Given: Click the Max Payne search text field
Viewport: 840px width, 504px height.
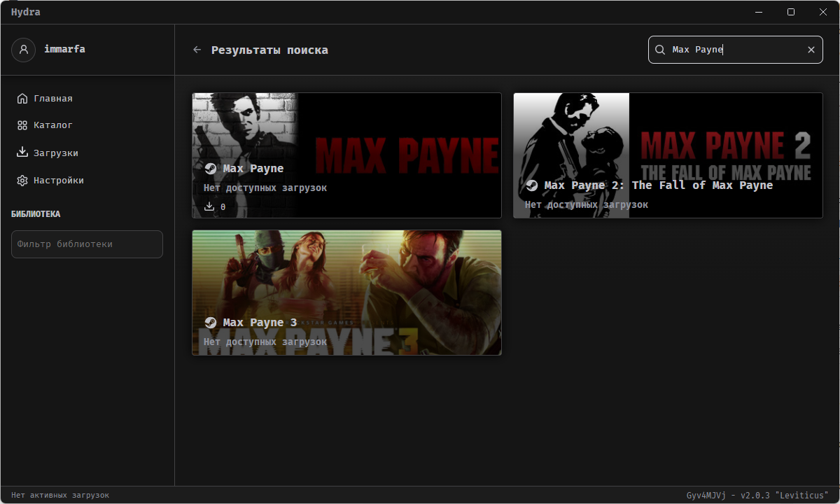Looking at the screenshot, I should 735,50.
